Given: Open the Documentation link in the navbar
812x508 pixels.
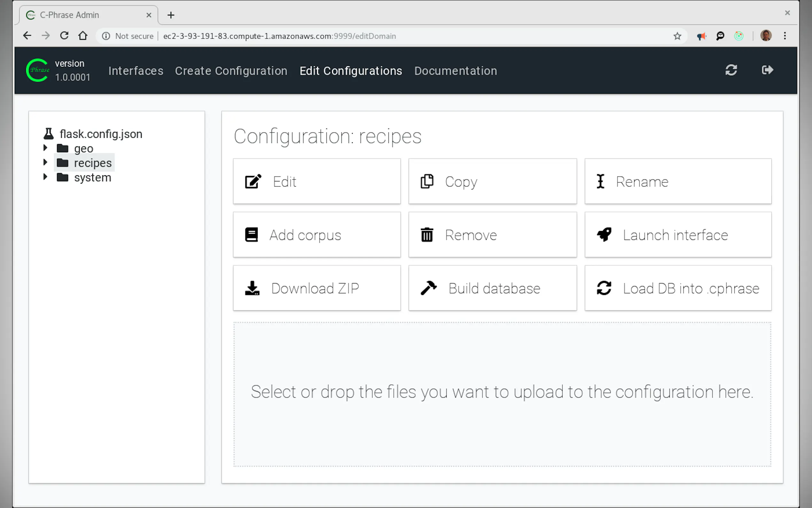Looking at the screenshot, I should point(455,71).
